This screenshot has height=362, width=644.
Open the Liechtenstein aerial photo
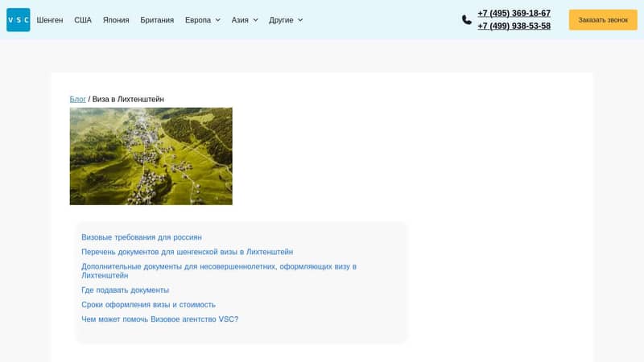coord(151,156)
